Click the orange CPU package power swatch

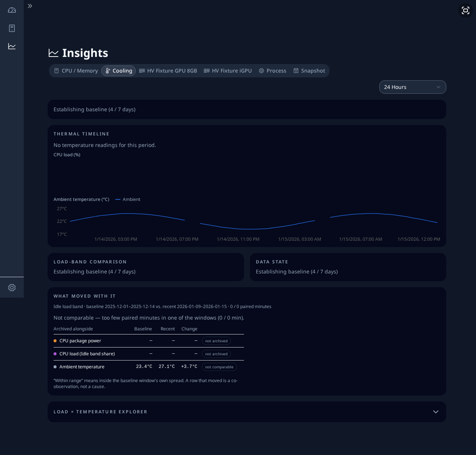(55, 341)
